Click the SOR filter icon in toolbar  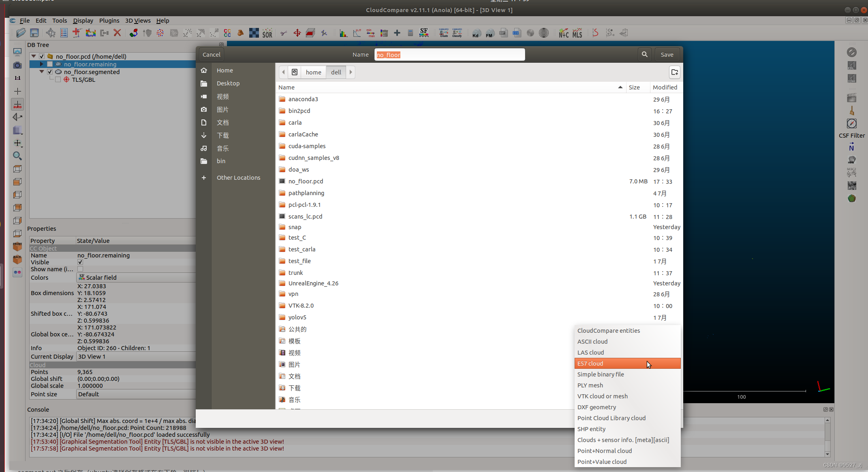267,32
